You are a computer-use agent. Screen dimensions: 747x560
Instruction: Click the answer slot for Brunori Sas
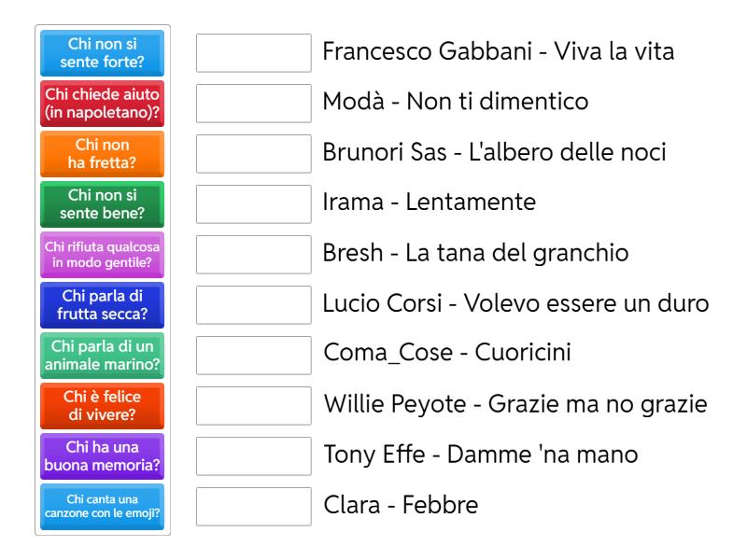pyautogui.click(x=254, y=154)
